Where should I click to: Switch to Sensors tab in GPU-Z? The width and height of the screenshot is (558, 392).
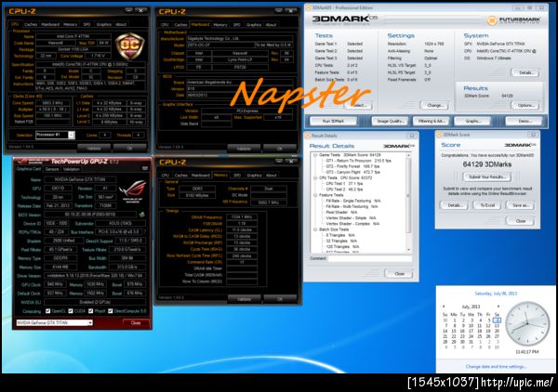(51, 169)
